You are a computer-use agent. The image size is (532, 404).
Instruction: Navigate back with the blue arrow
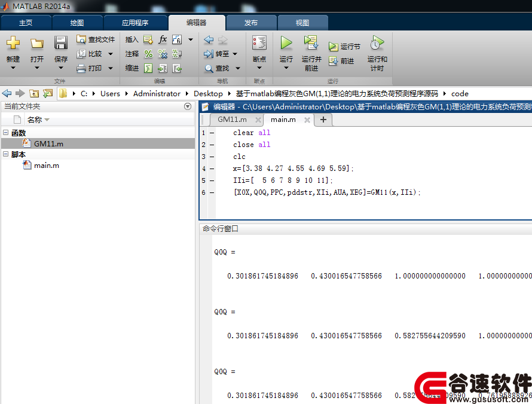[x=209, y=39]
